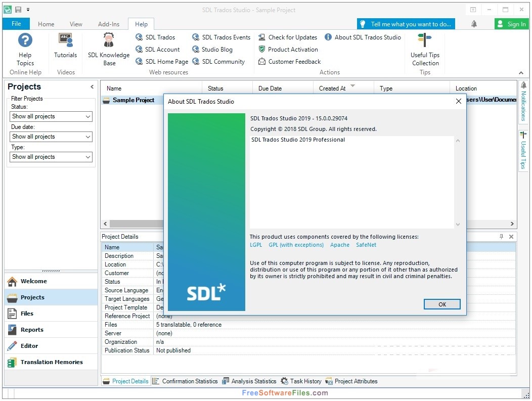This screenshot has height=401, width=532.
Task: Check for Updates
Action: pyautogui.click(x=288, y=37)
